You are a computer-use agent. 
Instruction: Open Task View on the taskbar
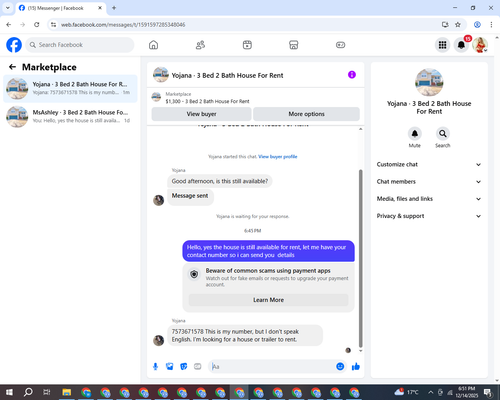coord(47,392)
